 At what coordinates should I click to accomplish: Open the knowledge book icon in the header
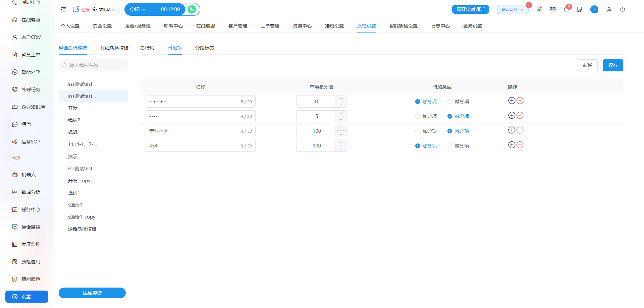click(553, 9)
